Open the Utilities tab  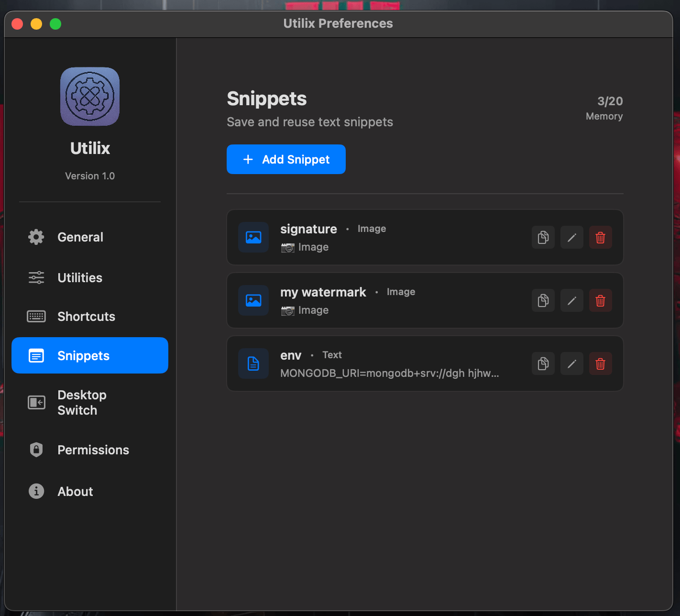tap(90, 278)
